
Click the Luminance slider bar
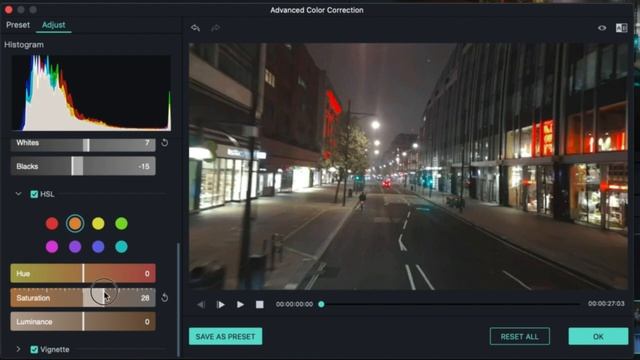83,322
